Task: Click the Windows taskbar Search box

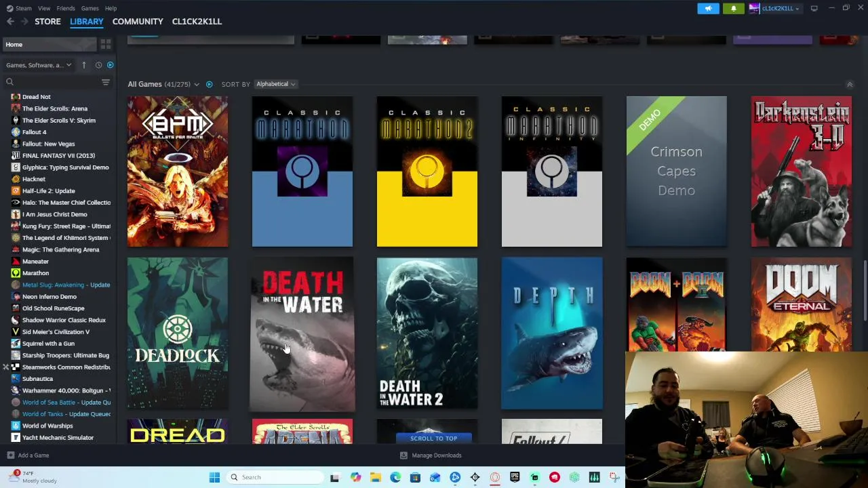Action: pos(275,477)
